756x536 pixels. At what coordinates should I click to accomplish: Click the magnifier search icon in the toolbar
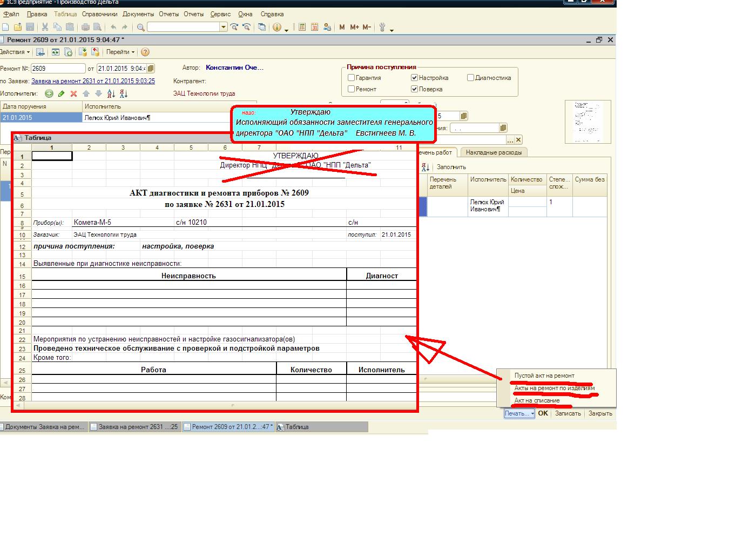pos(141,27)
